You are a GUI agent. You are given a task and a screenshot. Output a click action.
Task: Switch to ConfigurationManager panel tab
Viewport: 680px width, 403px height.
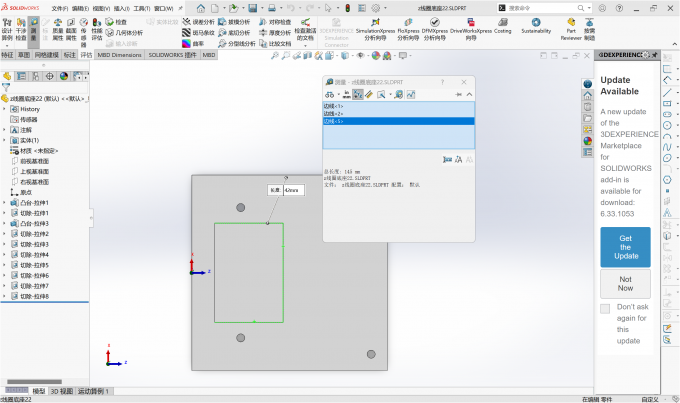click(36, 76)
